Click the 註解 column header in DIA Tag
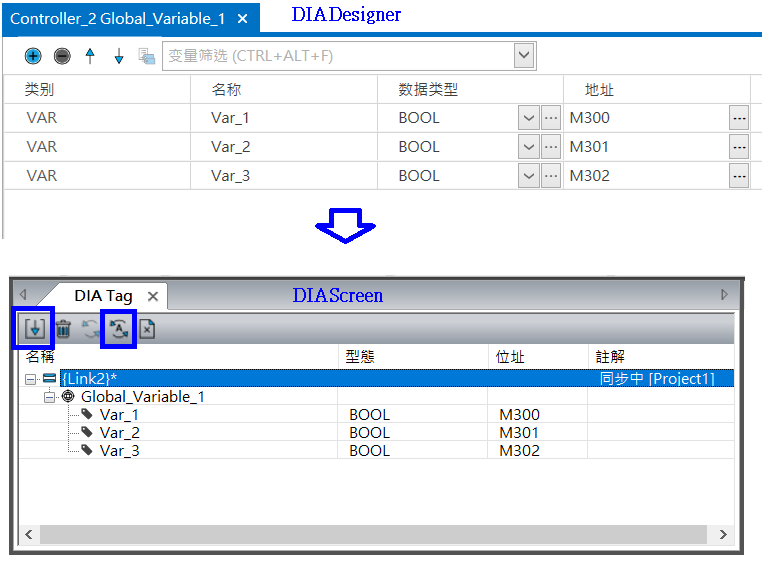This screenshot has height=576, width=762. click(661, 357)
